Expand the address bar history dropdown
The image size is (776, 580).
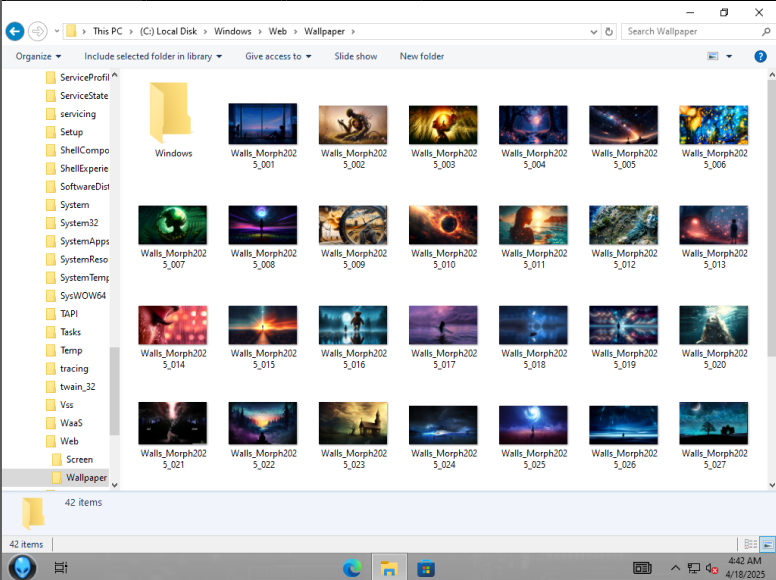[593, 32]
